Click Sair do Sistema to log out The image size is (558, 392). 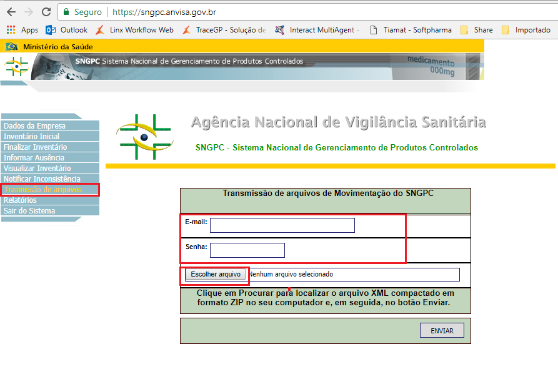click(x=50, y=211)
